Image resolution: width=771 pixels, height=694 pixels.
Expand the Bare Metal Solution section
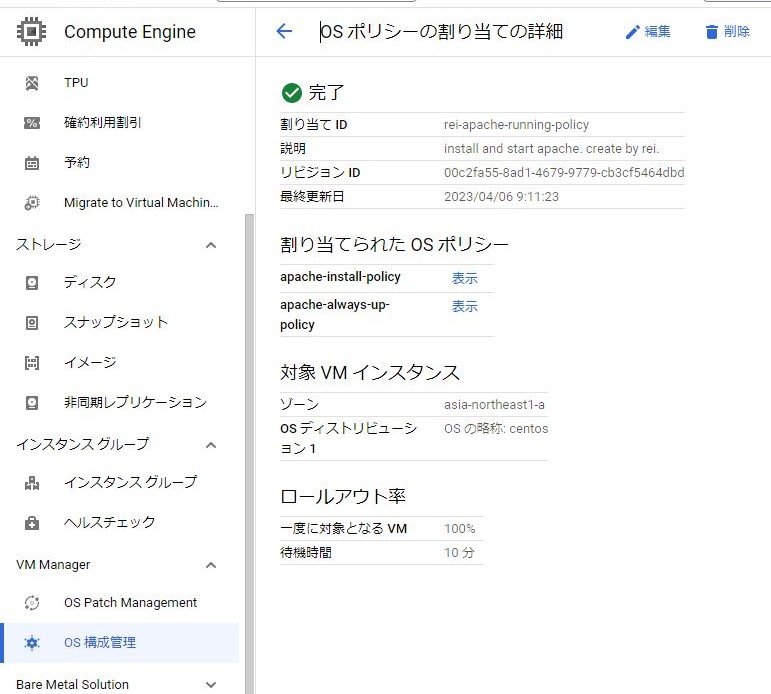(x=211, y=685)
